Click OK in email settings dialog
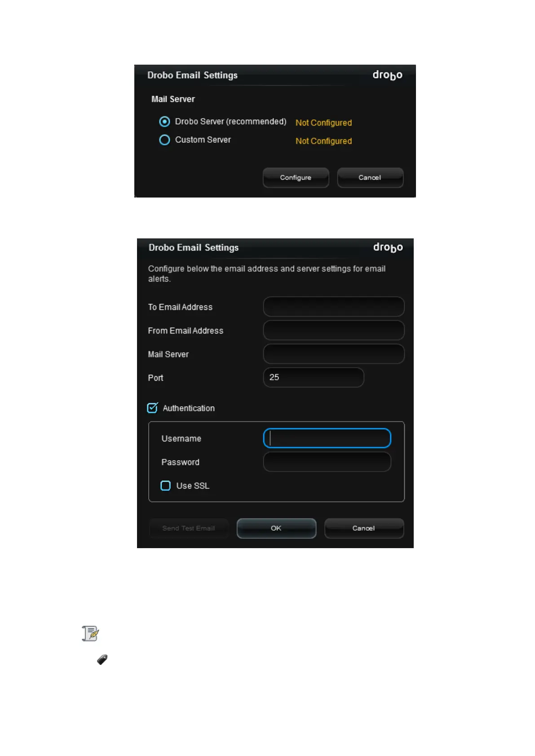This screenshot has height=756, width=535. coord(276,528)
